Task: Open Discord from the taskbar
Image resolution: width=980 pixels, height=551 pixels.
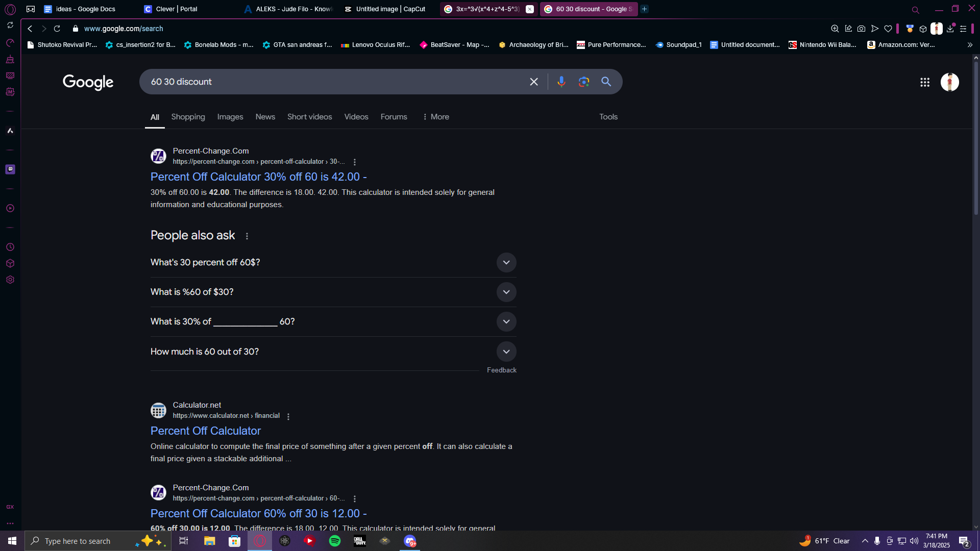Action: pyautogui.click(x=410, y=541)
